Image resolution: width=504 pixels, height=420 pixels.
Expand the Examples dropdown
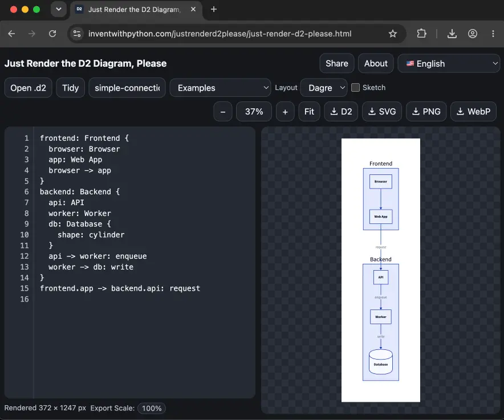pos(220,88)
